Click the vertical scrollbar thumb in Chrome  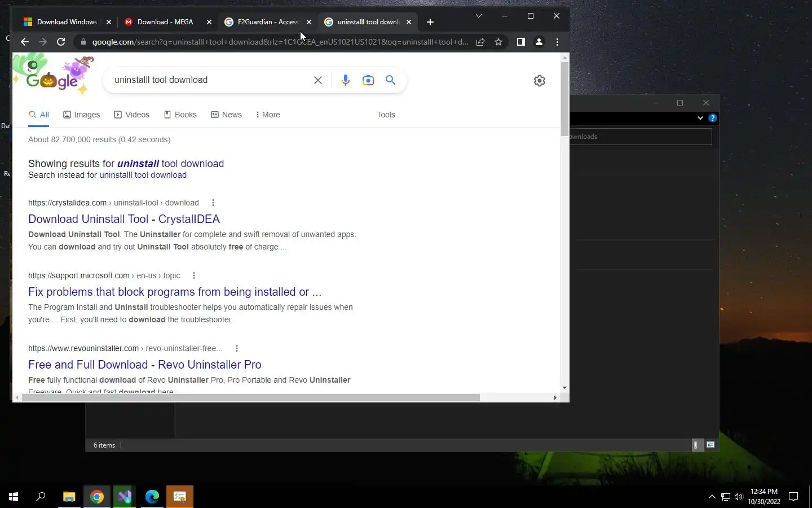tap(564, 99)
